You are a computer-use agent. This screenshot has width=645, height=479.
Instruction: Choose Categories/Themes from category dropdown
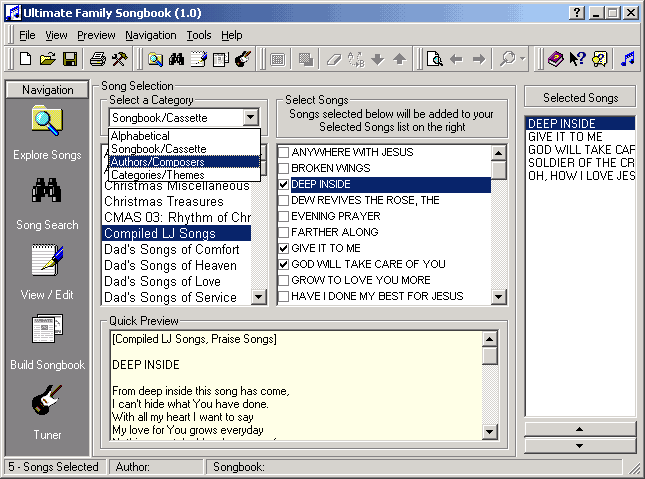pyautogui.click(x=158, y=175)
